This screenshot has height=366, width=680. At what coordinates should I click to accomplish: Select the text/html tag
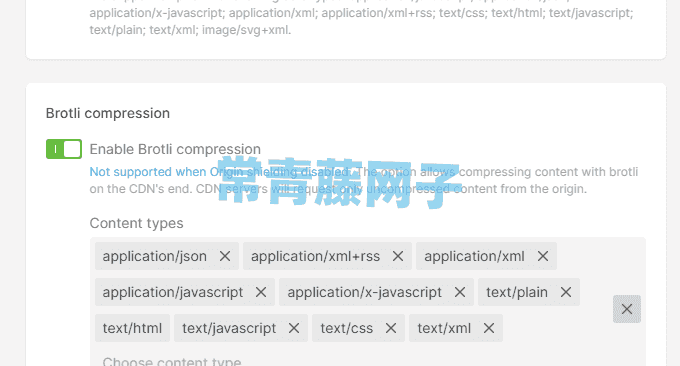pyautogui.click(x=132, y=328)
